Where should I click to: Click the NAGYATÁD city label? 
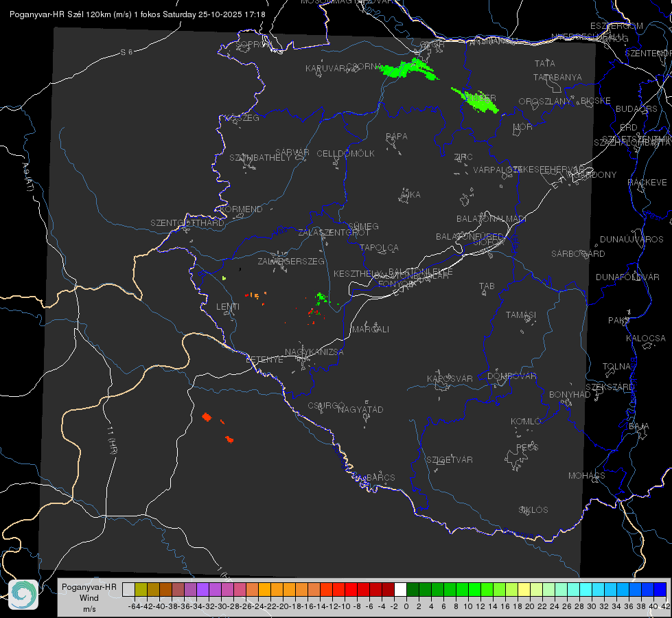click(360, 409)
